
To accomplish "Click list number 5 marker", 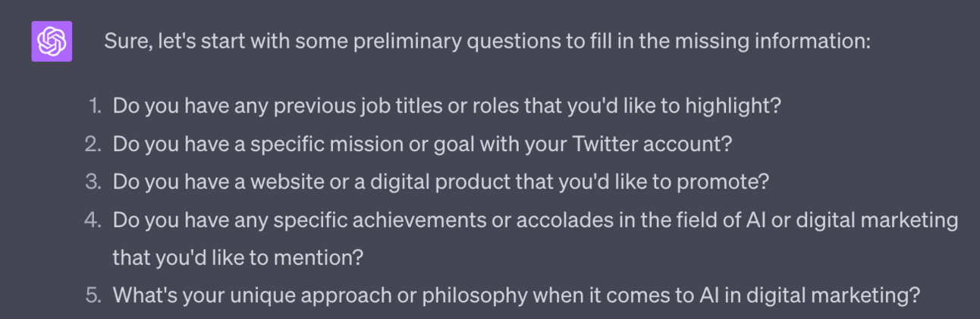I will tap(93, 295).
